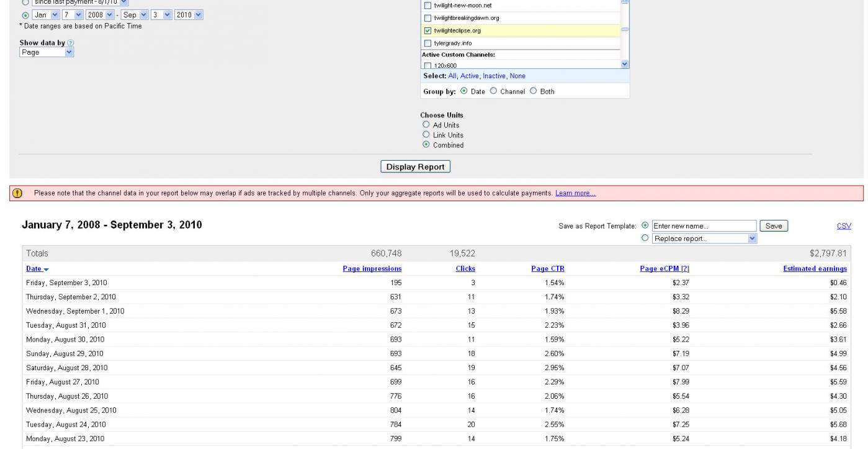Tick the tylergrady.info checkbox

pyautogui.click(x=427, y=43)
